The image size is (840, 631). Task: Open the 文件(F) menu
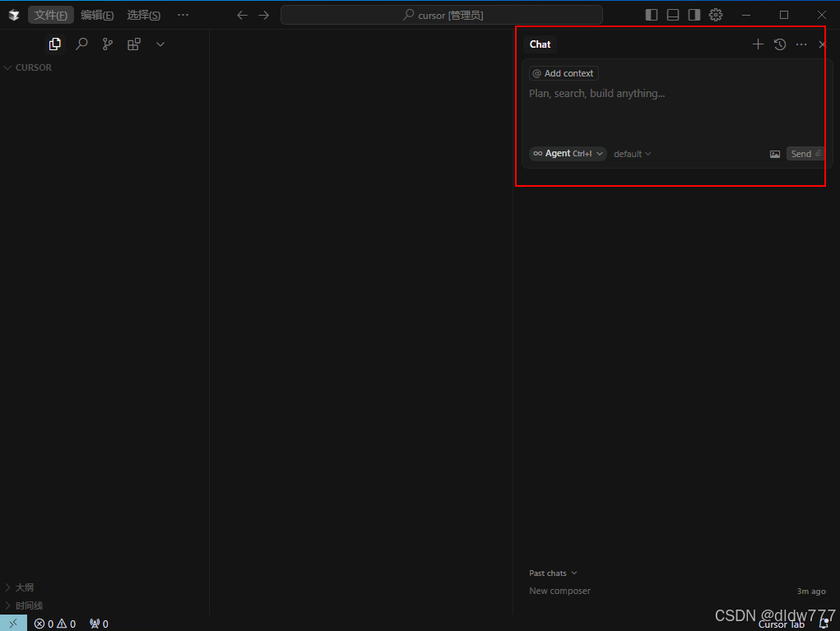tap(51, 15)
